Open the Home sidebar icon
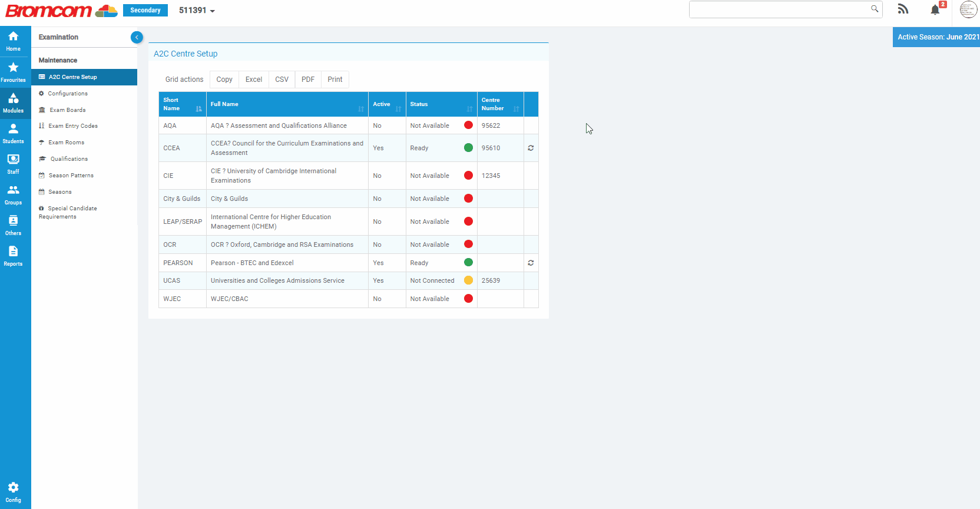The image size is (980, 509). pyautogui.click(x=13, y=41)
